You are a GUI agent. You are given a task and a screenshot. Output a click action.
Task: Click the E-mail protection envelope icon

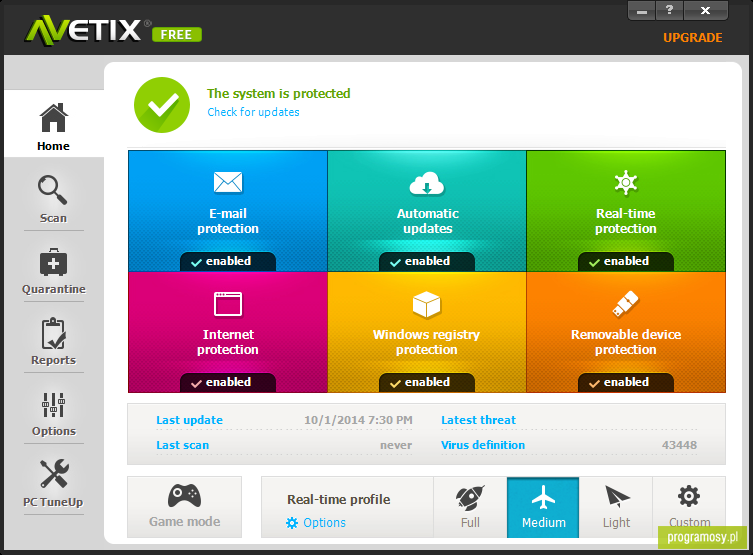click(x=228, y=182)
